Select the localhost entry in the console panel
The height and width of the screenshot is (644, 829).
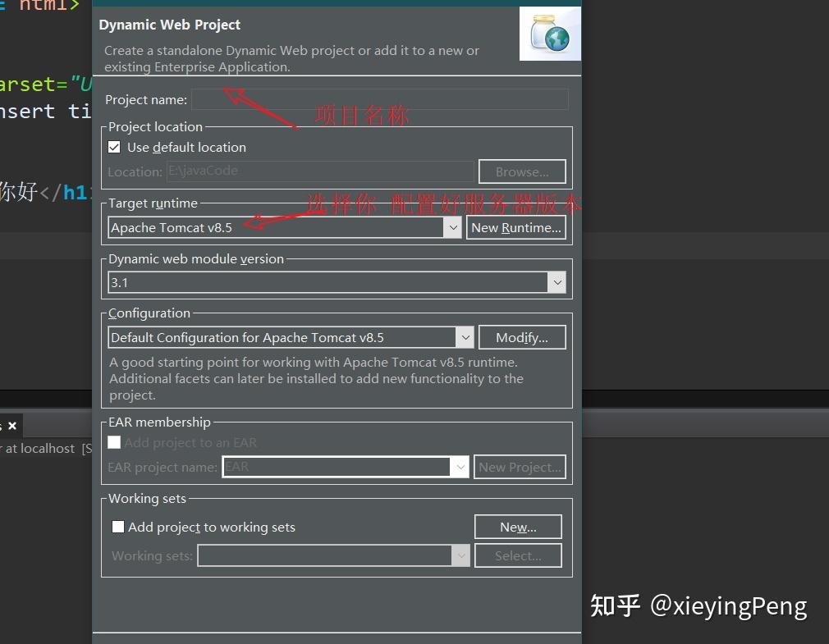pos(45,449)
